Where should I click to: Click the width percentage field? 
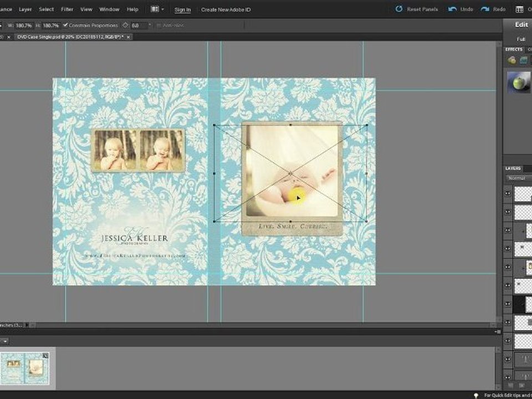(23, 25)
